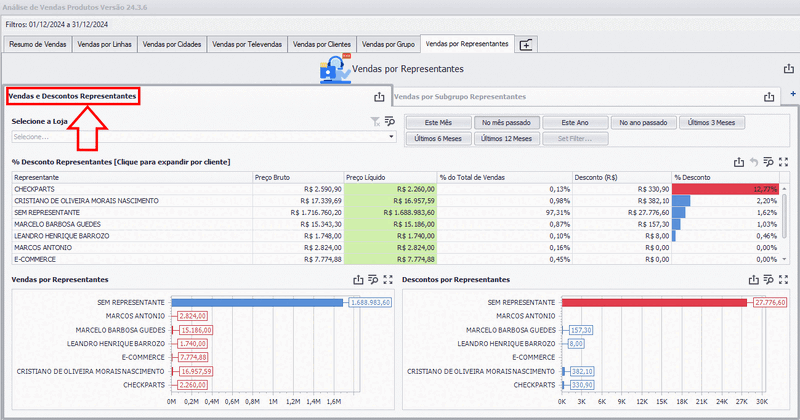Image resolution: width=800 pixels, height=420 pixels.
Task: Click the R$ 1.688.983,60 Preço Líquido cell
Action: 390,212
